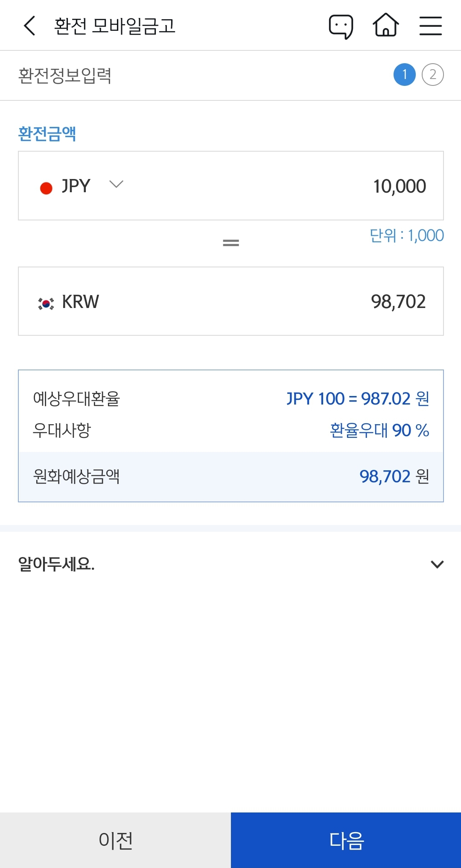
Task: Click the 다음 button to proceed
Action: (x=346, y=840)
